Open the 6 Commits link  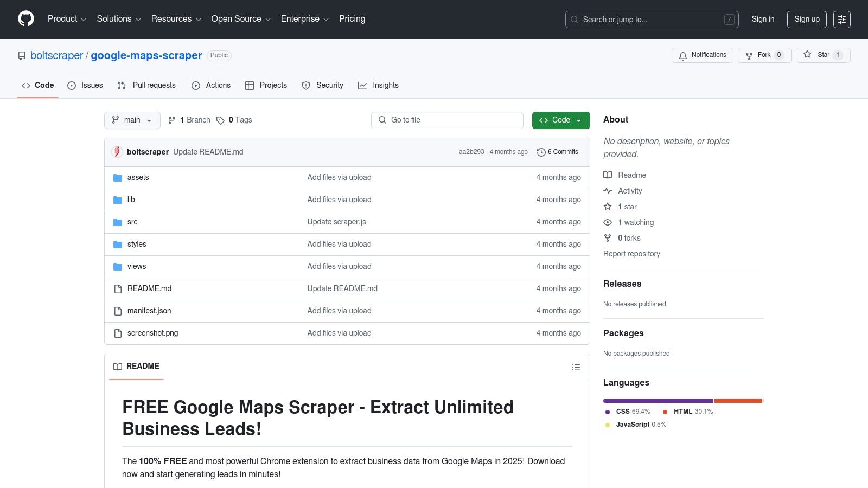tap(558, 152)
